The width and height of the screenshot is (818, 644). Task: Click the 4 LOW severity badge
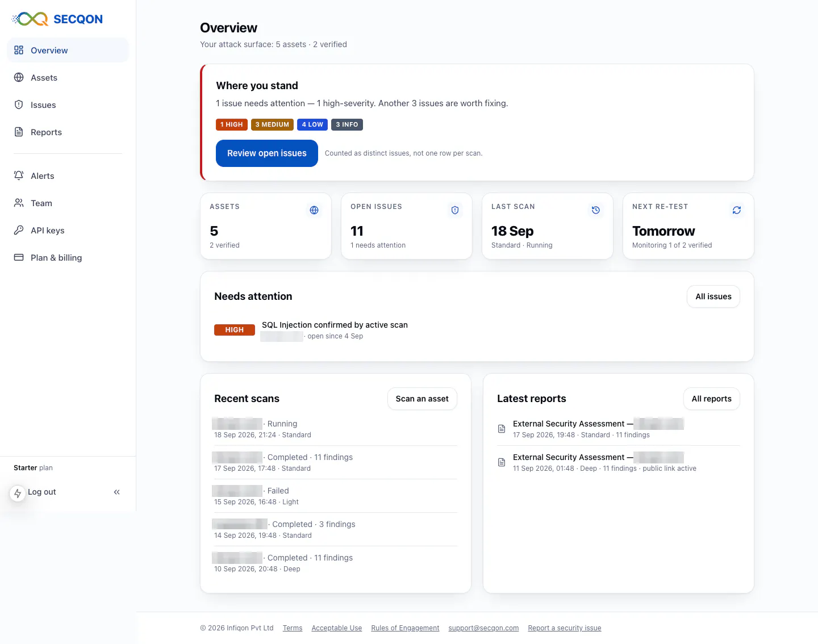(312, 124)
